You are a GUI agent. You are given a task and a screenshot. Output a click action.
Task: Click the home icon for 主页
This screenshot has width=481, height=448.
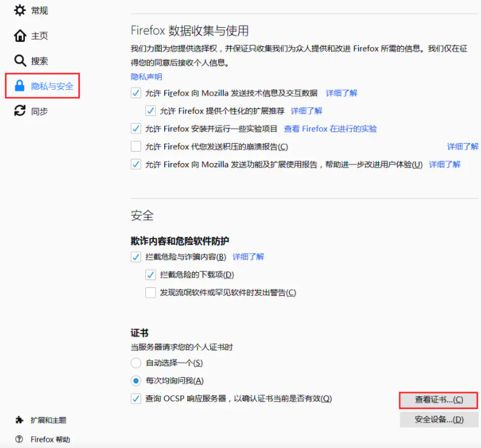coord(20,36)
